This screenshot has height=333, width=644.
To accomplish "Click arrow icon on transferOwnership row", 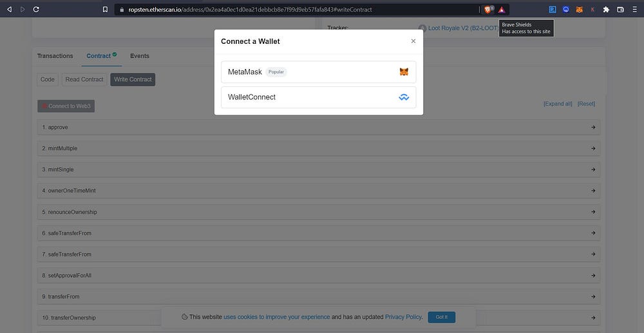I will 593,318.
